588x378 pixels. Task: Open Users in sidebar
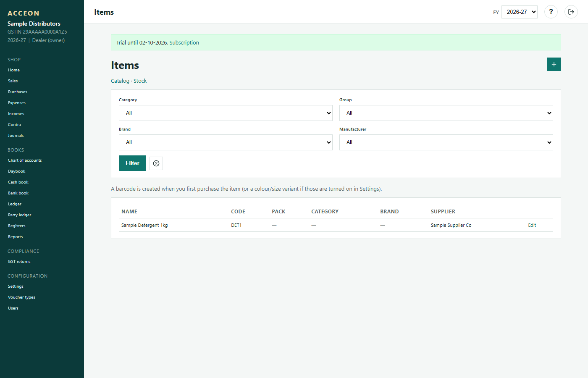tap(13, 308)
